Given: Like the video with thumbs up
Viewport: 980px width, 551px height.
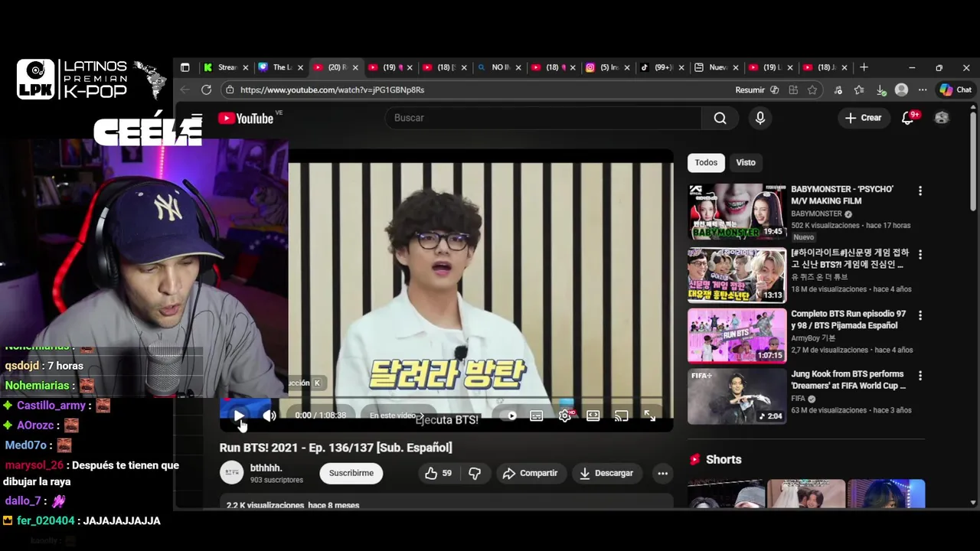Looking at the screenshot, I should tap(438, 473).
